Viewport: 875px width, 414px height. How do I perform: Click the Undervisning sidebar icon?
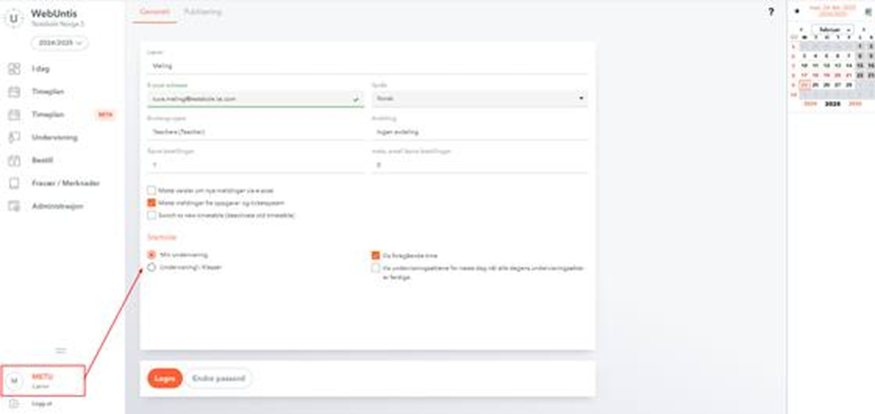(x=14, y=137)
